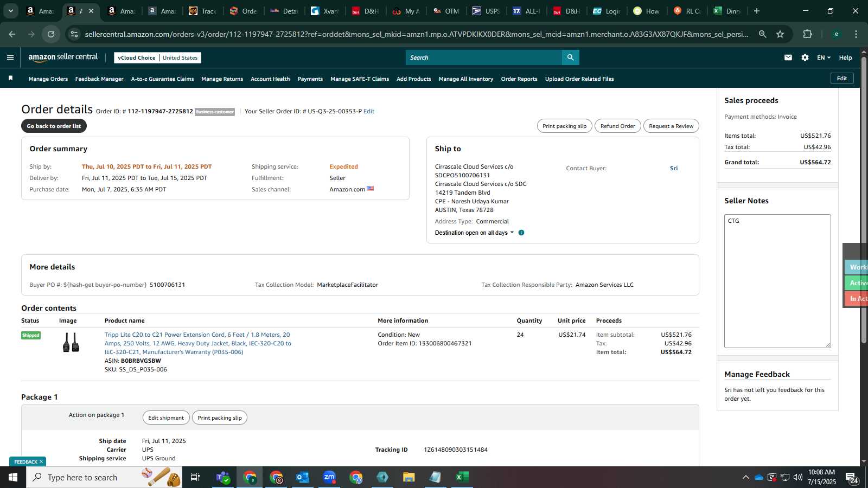Click the bookmark icon in the nav bar
Screen dimensions: 868x488
point(10,79)
